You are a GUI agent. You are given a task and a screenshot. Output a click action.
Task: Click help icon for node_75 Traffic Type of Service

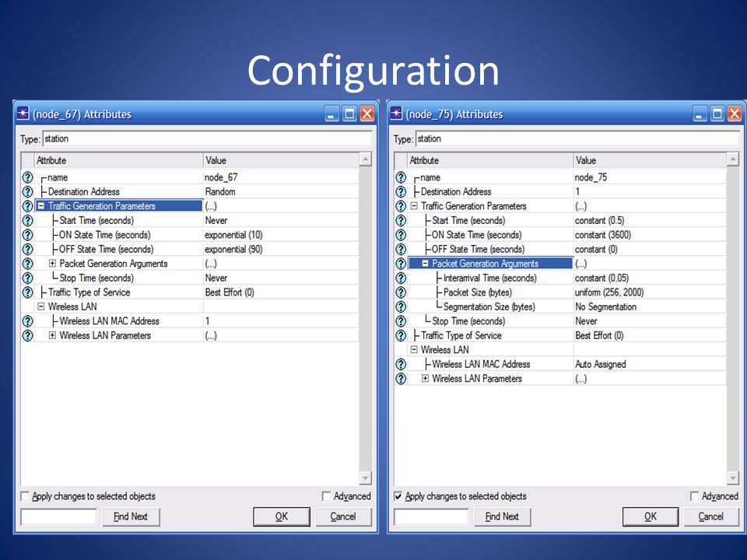click(402, 336)
